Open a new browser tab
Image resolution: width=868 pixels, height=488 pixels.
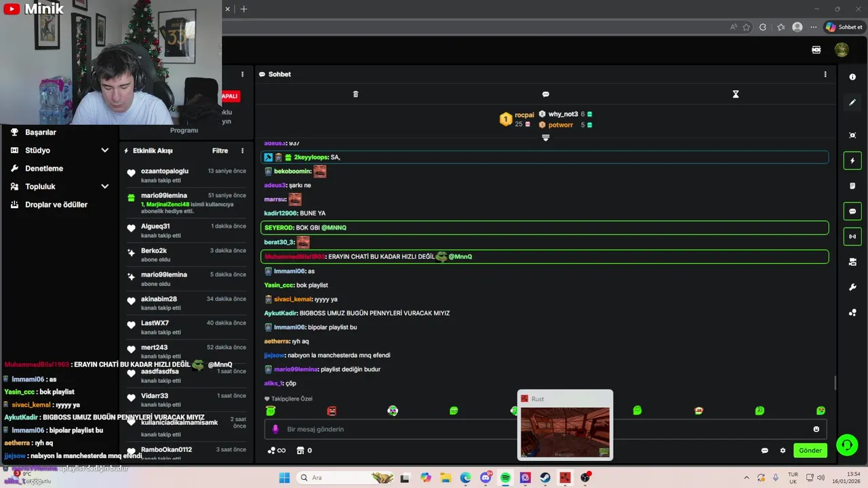click(243, 9)
